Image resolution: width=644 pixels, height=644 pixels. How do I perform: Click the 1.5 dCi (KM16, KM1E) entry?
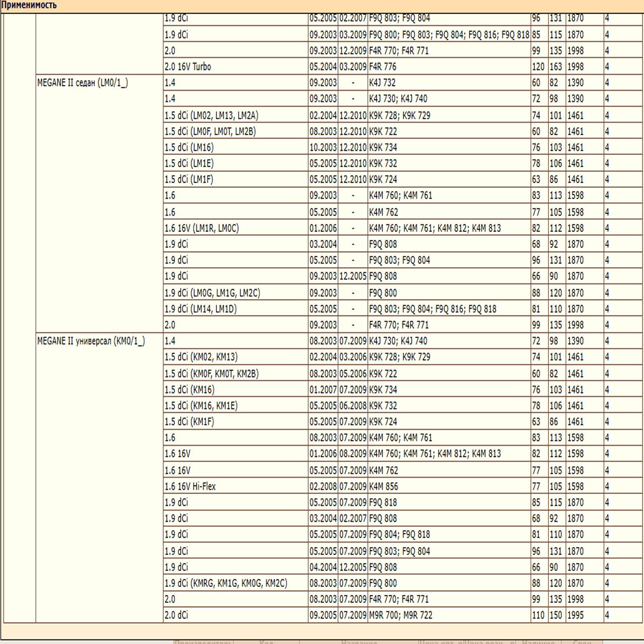click(201, 406)
